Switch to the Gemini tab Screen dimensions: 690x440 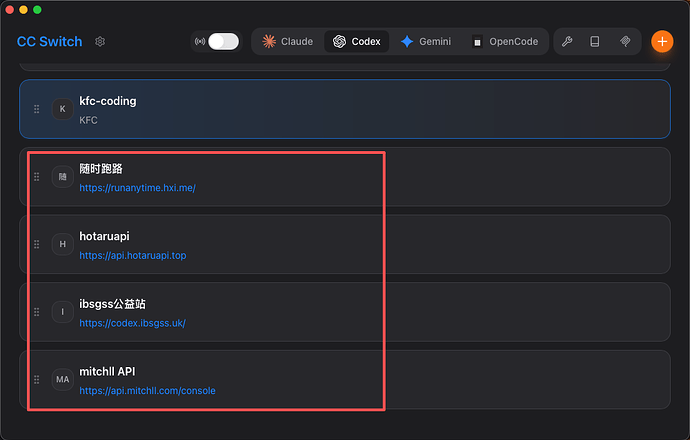pos(425,42)
